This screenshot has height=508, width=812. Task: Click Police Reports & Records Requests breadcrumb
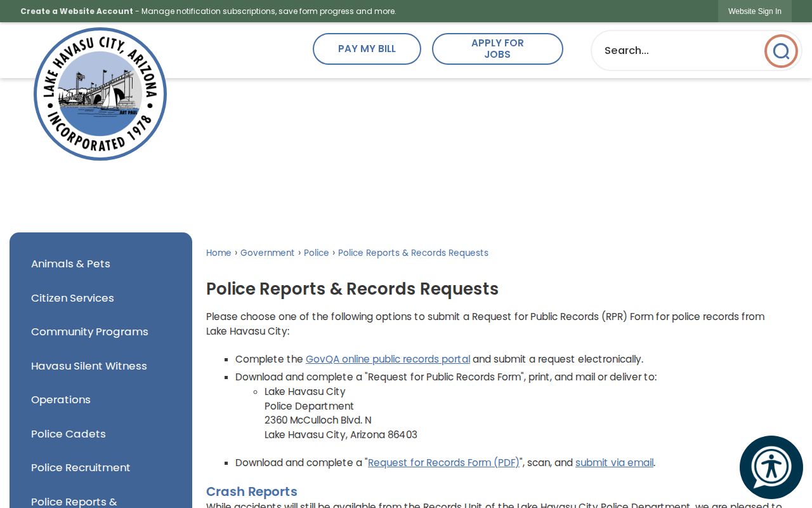pos(413,253)
